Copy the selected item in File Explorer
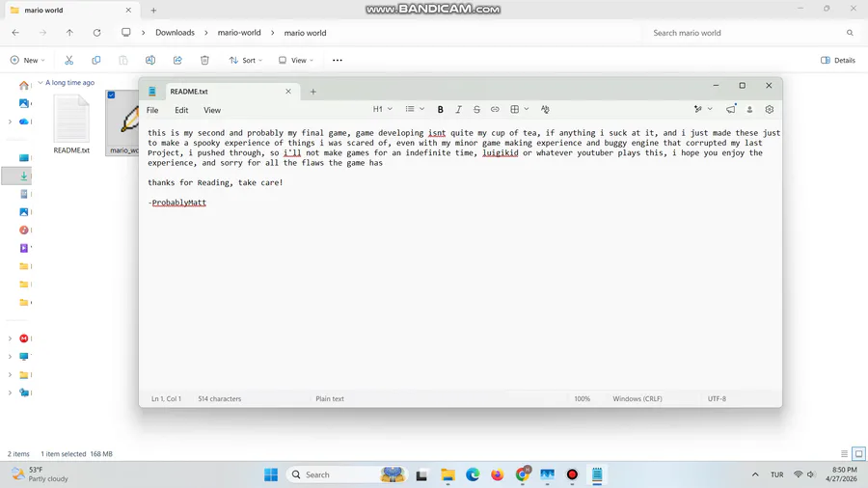Screen dimensions: 868x488 (x=96, y=61)
